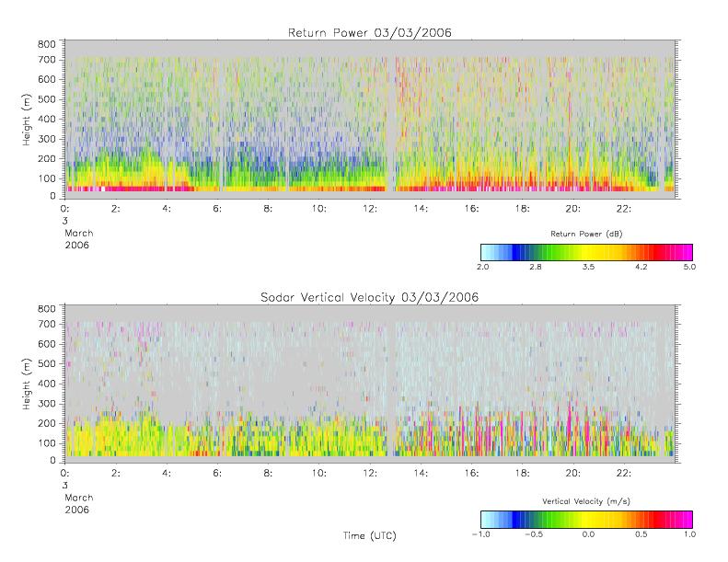The image size is (728, 562).
Task: Click the 4.2 tick of Return Power colorbar
Action: point(641,267)
